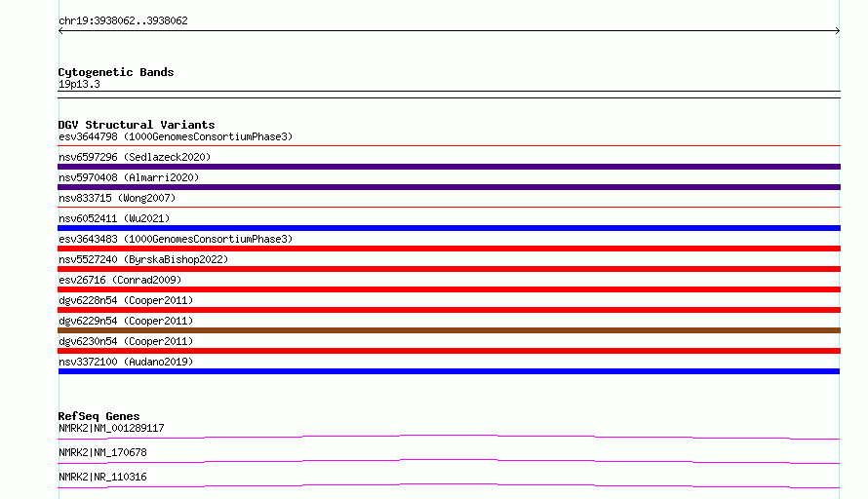868x499 pixels.
Task: Open variant nsv6597296 (Sedlazeck2020)
Action: 135,157
